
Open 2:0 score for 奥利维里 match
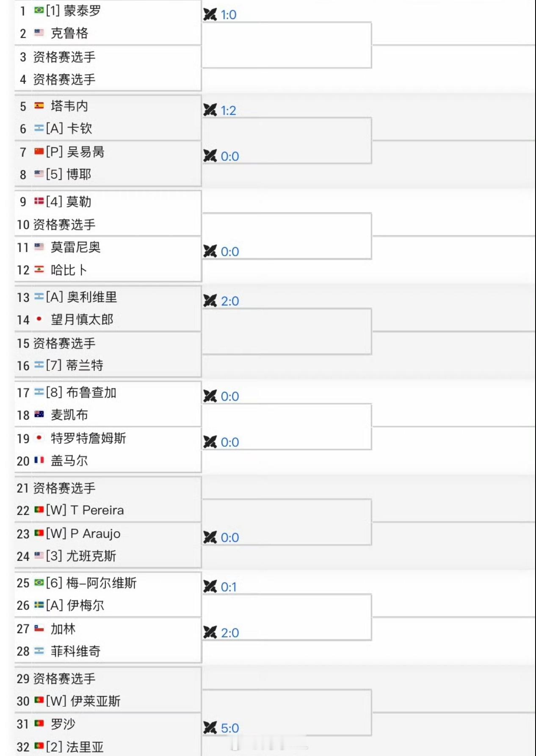tap(230, 301)
